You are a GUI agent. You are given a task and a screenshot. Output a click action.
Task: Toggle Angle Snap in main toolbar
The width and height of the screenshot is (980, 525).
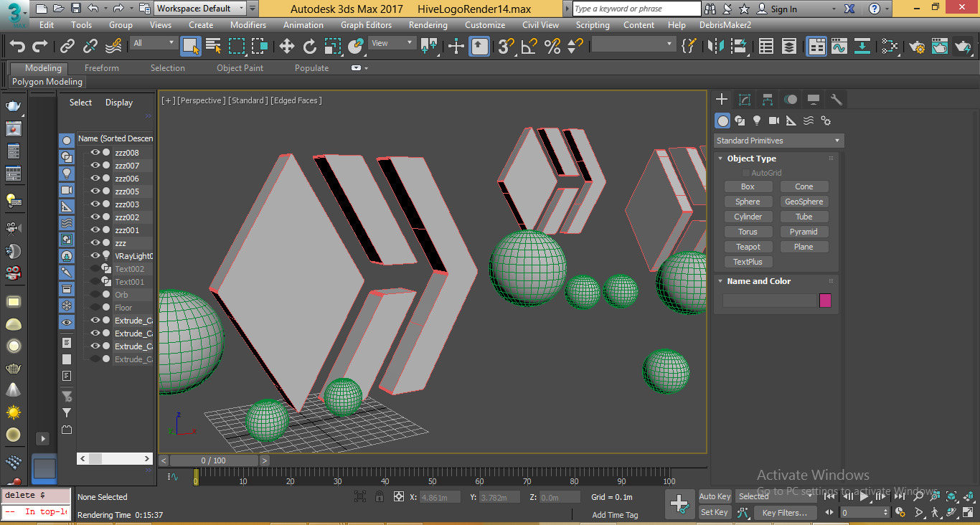coord(529,47)
